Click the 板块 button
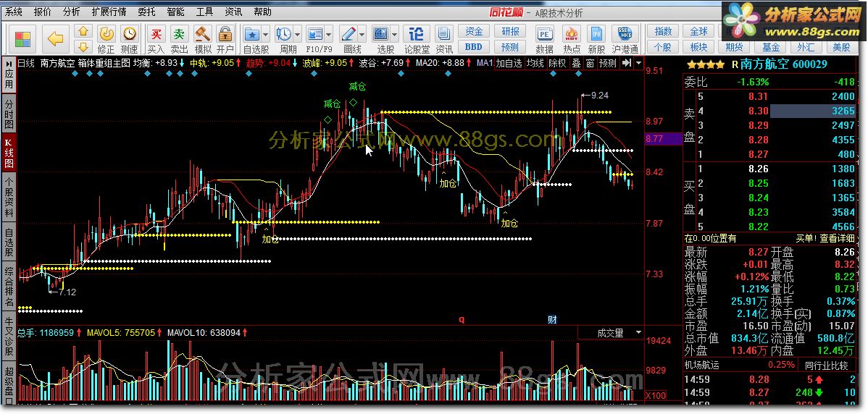Viewport: 868px width, 414px height. pyautogui.click(x=698, y=47)
